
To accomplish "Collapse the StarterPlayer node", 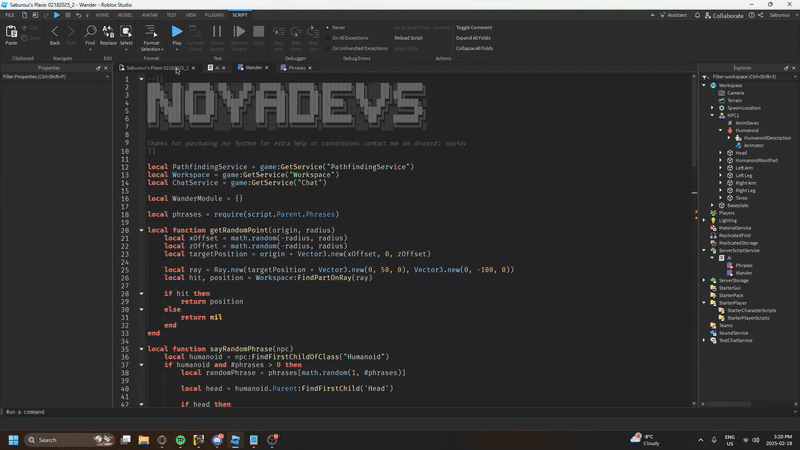I will [x=705, y=303].
